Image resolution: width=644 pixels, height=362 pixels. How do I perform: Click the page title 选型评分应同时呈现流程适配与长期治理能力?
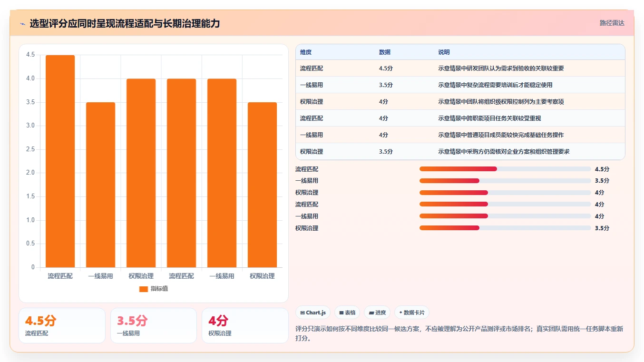click(x=125, y=23)
